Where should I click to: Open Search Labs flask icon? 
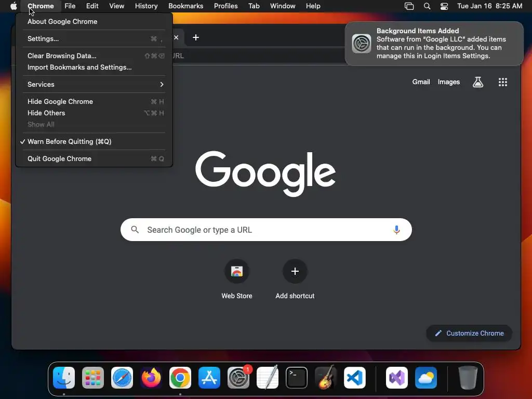pyautogui.click(x=478, y=82)
